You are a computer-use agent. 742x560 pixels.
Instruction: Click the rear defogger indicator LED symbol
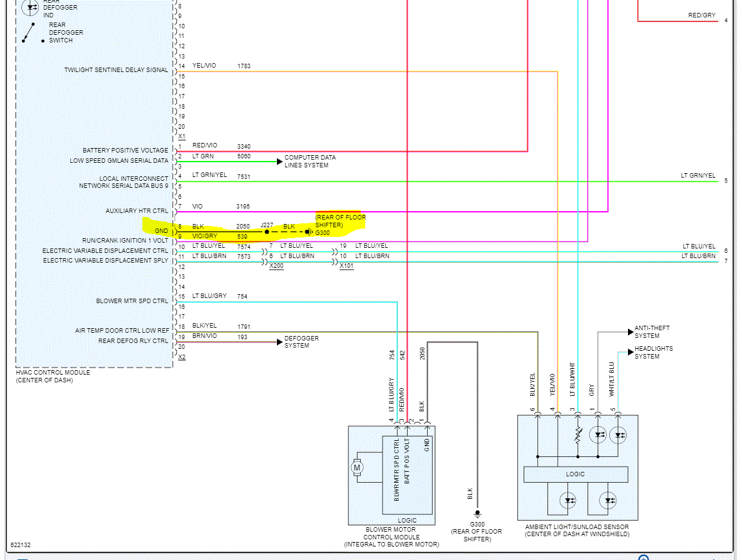[30, 7]
